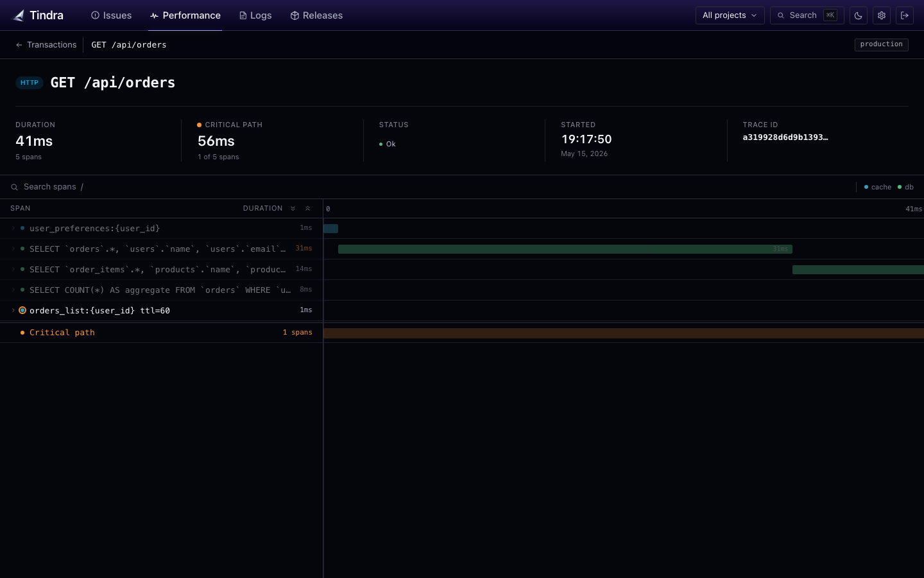The image size is (924, 578).
Task: Click the May 15, 2026 date
Action: coord(584,154)
